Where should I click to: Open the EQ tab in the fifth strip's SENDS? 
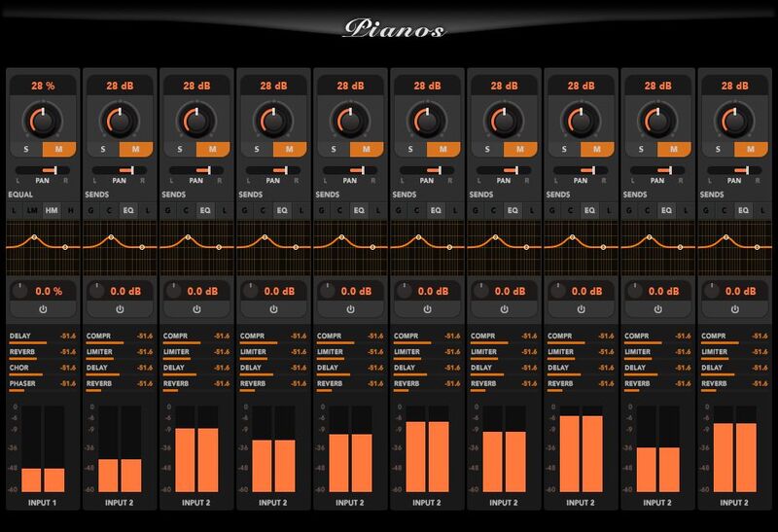(359, 210)
